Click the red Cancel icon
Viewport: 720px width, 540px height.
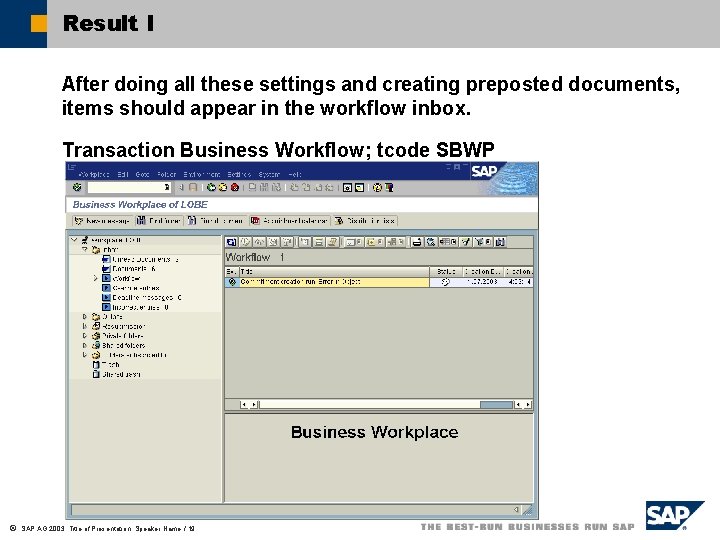click(235, 187)
